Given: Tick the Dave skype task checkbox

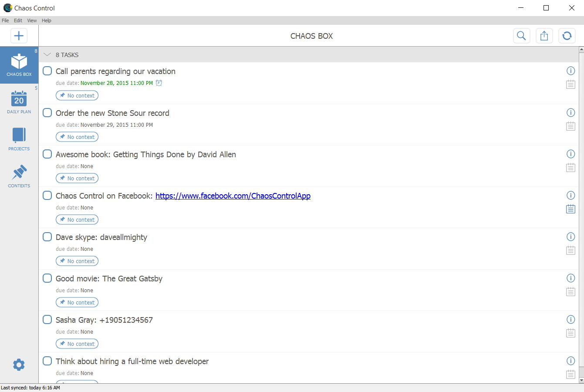Looking at the screenshot, I should (x=47, y=237).
